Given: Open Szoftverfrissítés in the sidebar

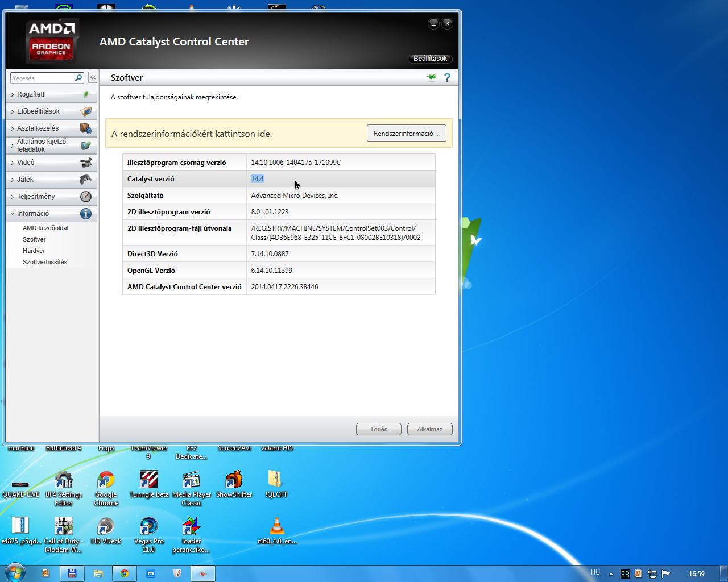Looking at the screenshot, I should (45, 262).
